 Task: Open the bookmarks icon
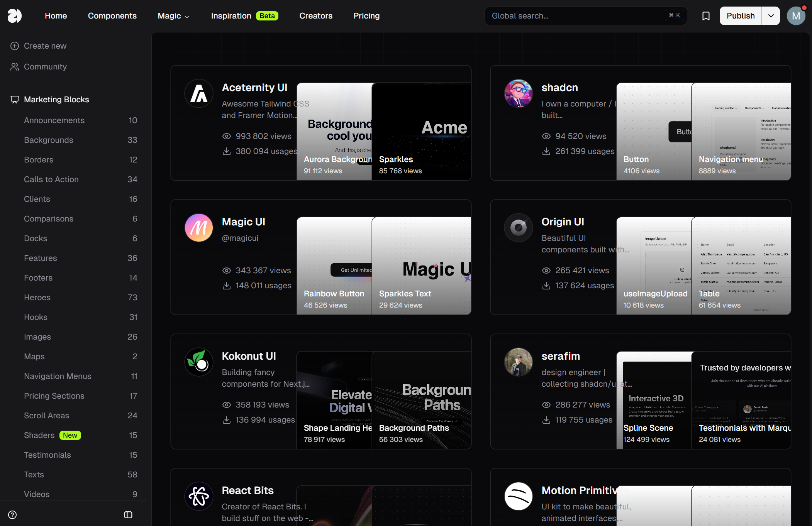pyautogui.click(x=706, y=16)
